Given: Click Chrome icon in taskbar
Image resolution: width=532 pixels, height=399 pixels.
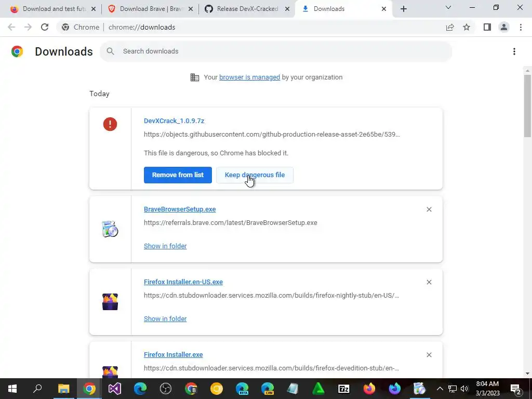Looking at the screenshot, I should click(x=89, y=389).
